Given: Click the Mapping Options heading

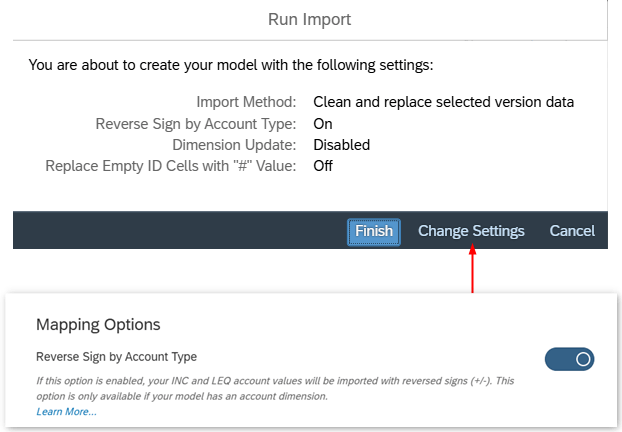Looking at the screenshot, I should point(98,324).
